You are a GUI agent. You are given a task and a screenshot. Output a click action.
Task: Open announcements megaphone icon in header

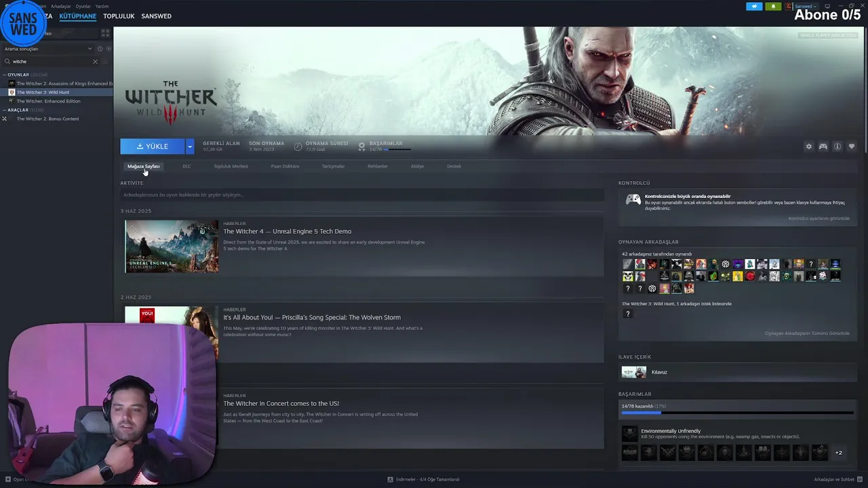click(754, 6)
